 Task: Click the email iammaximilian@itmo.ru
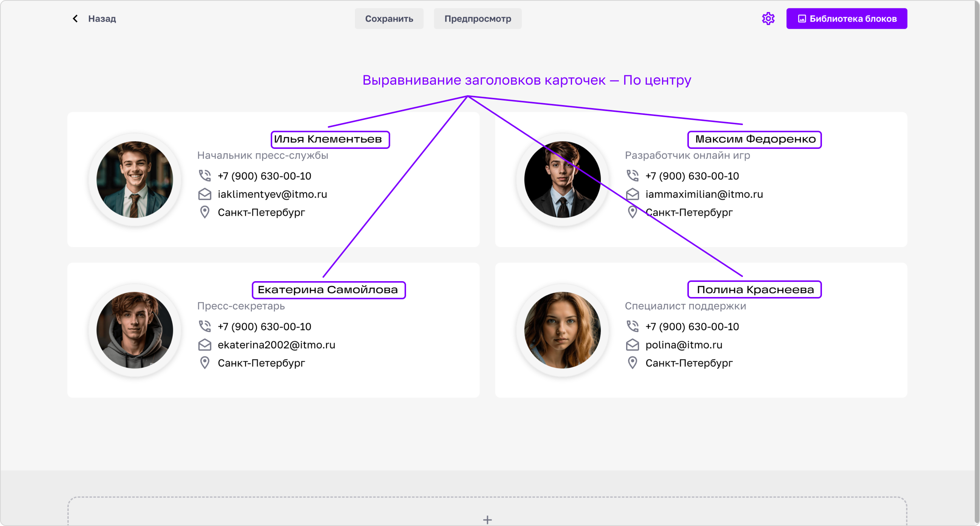(x=704, y=194)
